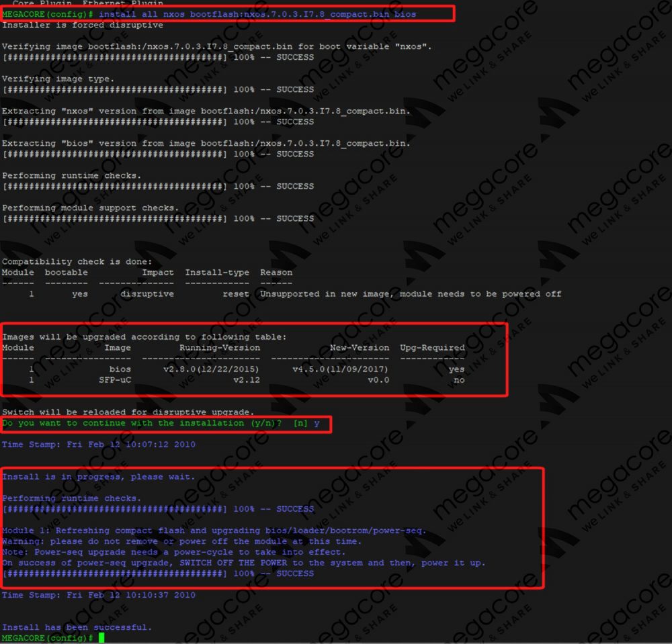Select the "Compatibility check is done:" text
Screen dimensions: 672x644
77,261
